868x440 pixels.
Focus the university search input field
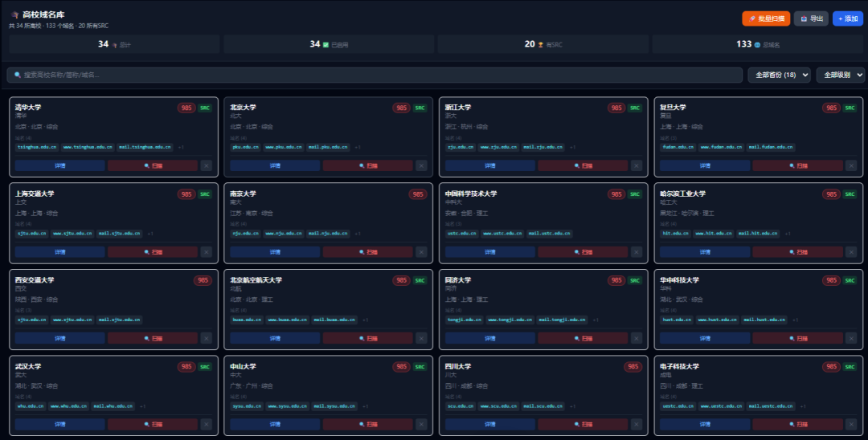375,75
